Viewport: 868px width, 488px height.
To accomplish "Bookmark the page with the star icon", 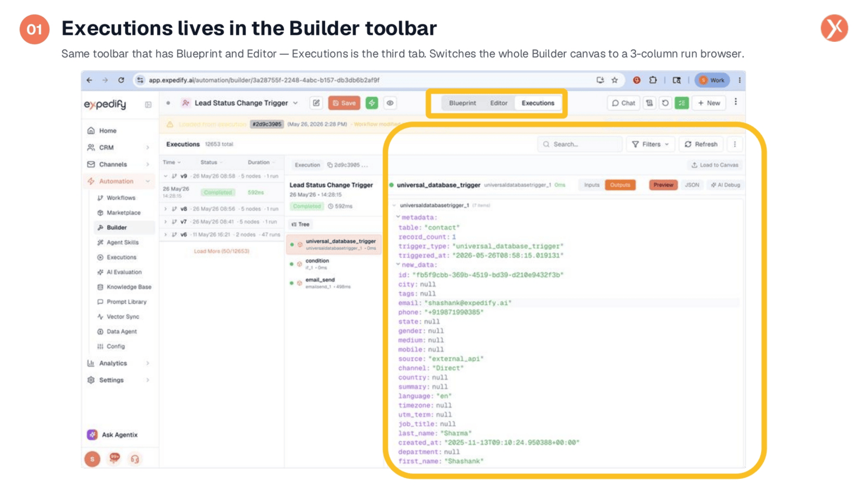I will (x=615, y=80).
